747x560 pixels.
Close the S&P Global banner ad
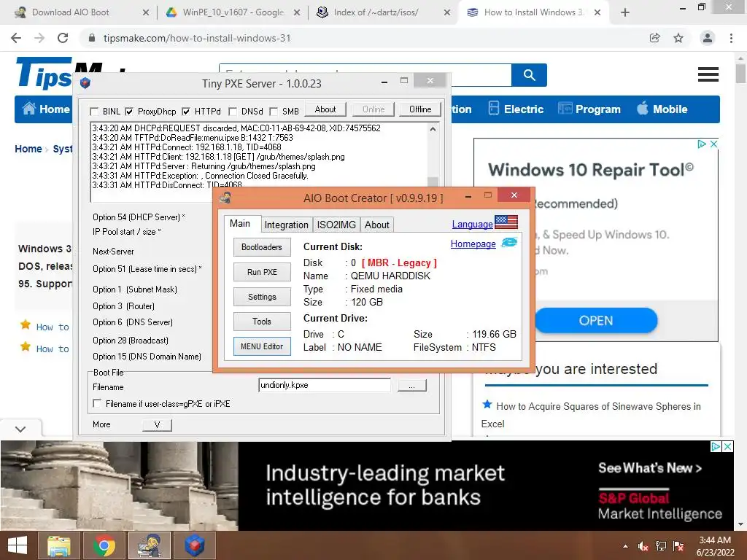[x=728, y=447]
